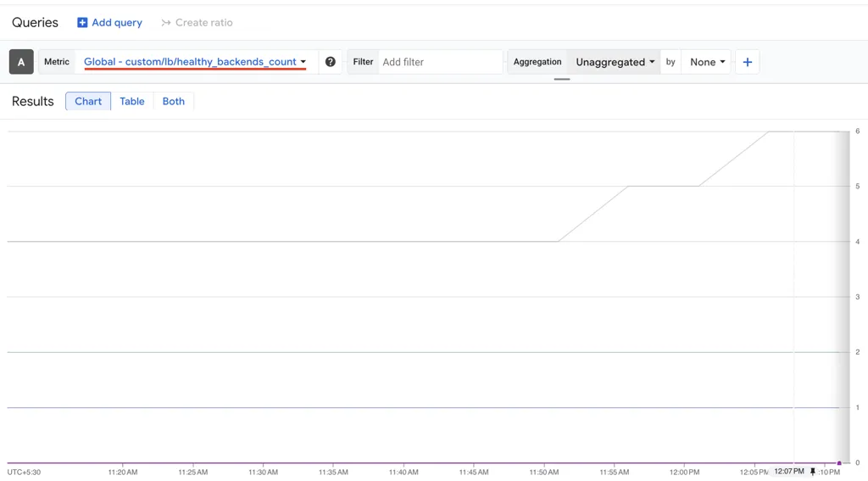
Task: Switch to the Table results view
Action: 132,101
